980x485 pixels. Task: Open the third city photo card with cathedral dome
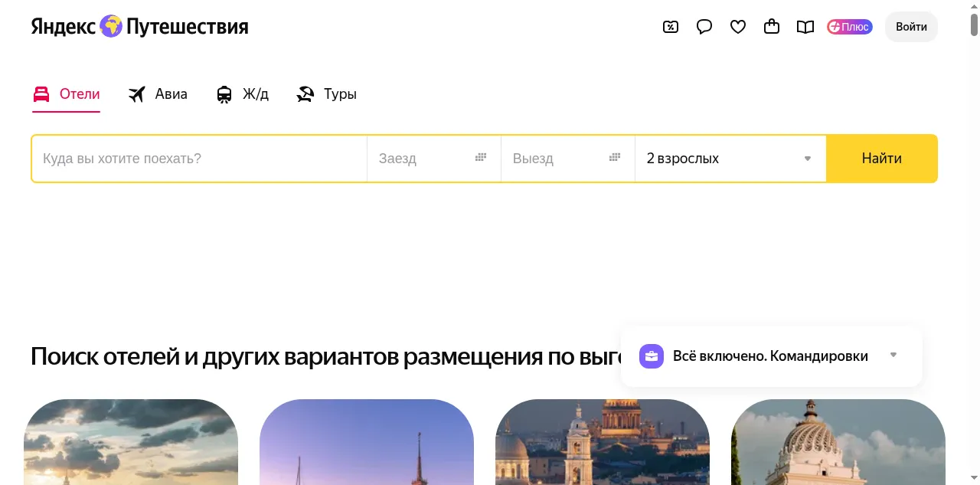[x=603, y=442]
